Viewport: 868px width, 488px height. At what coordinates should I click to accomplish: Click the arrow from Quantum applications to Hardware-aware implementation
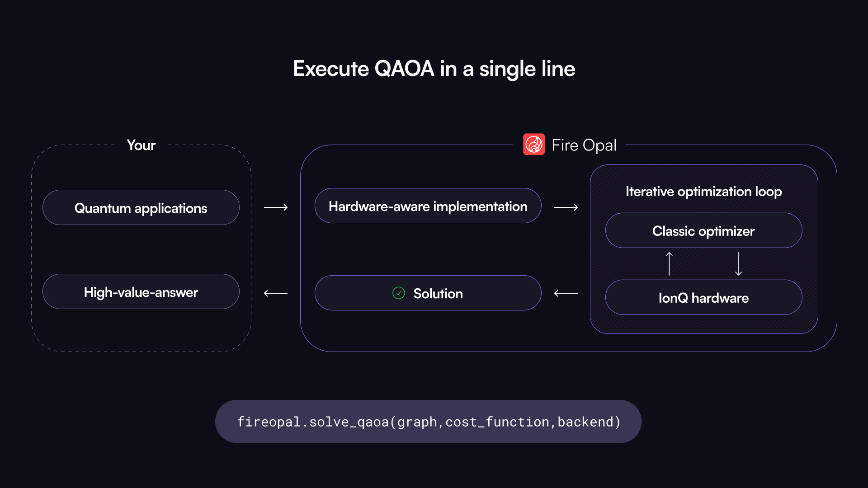[276, 207]
